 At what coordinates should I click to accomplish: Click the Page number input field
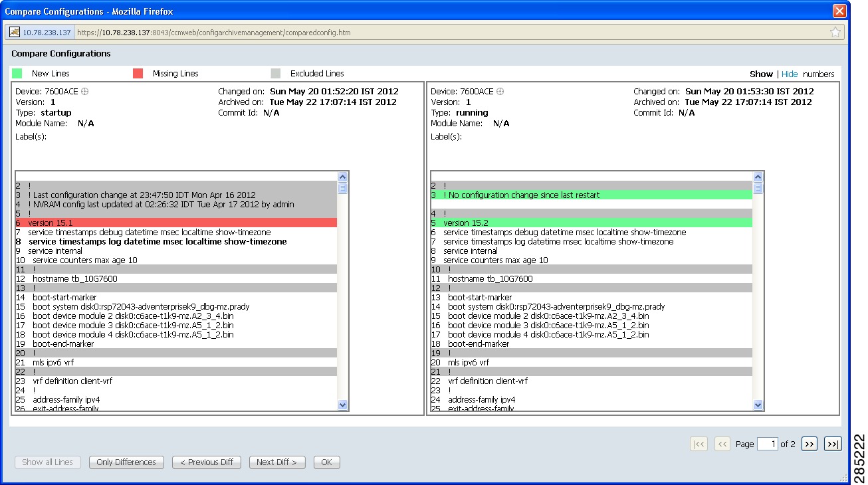click(x=767, y=444)
